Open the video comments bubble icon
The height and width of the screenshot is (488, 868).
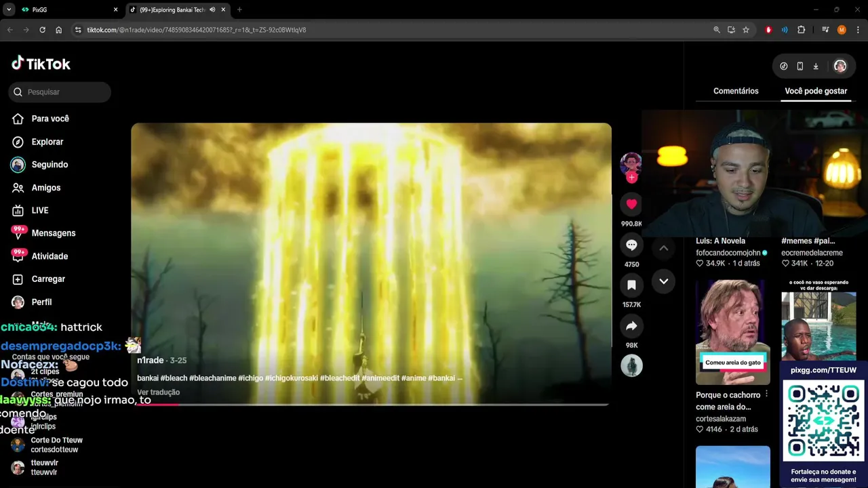point(631,245)
